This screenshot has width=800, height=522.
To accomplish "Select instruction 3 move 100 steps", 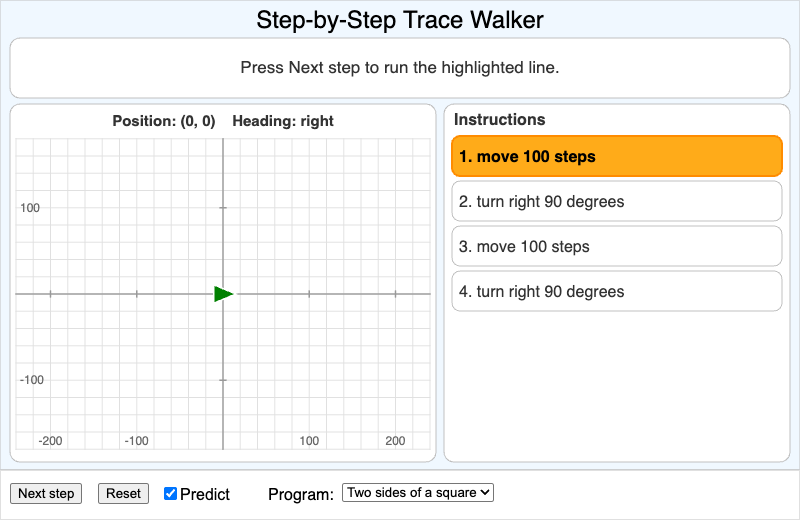I will pyautogui.click(x=616, y=246).
